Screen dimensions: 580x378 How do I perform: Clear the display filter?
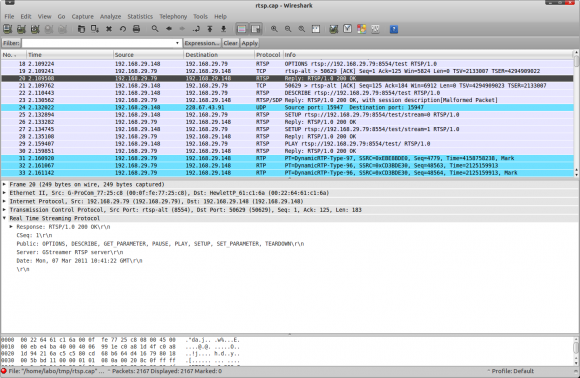click(x=230, y=43)
